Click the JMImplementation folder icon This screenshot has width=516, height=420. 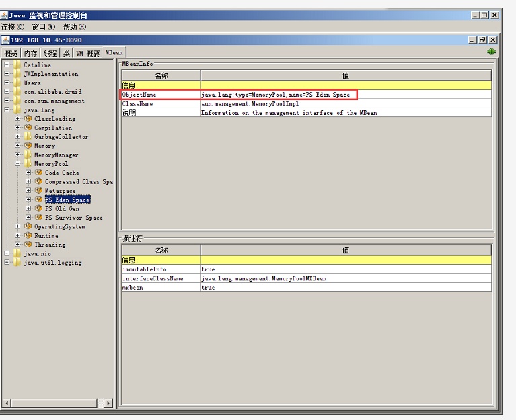[x=17, y=74]
